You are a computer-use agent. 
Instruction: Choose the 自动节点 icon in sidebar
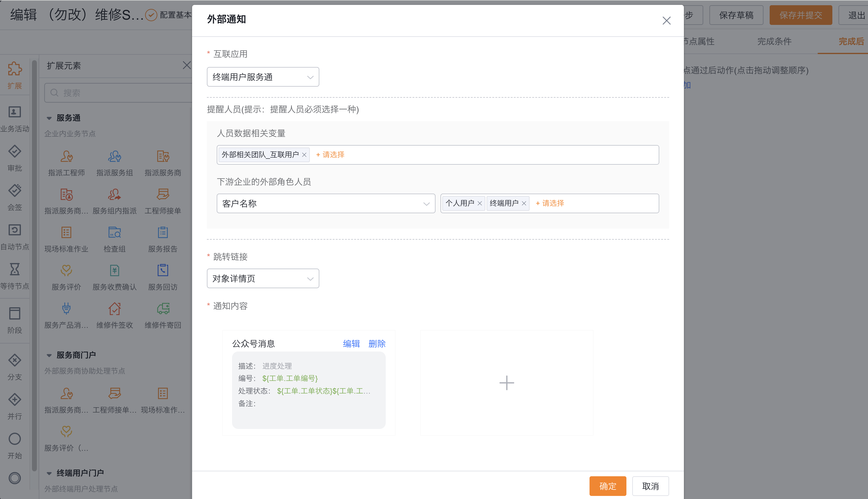[14, 230]
